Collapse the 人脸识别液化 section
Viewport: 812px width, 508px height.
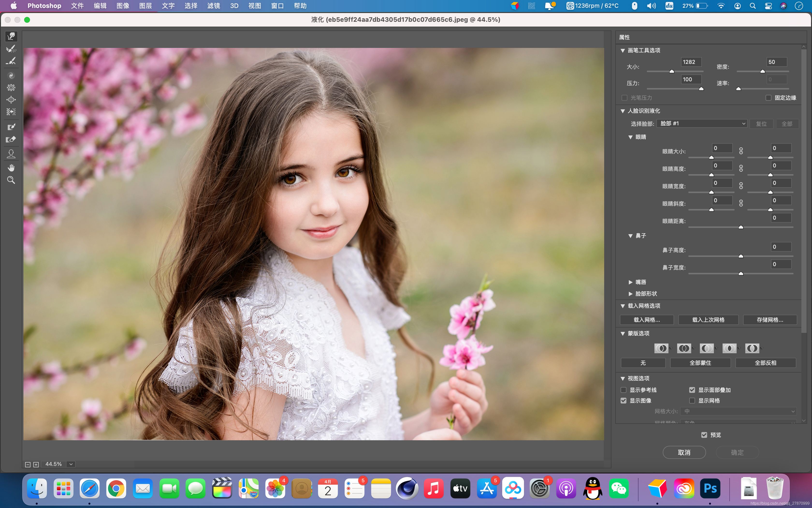(x=623, y=111)
